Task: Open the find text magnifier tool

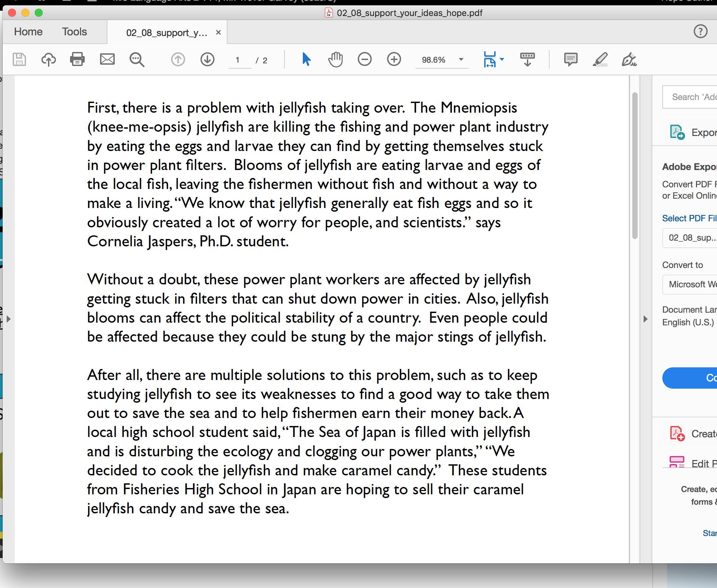Action: click(137, 60)
